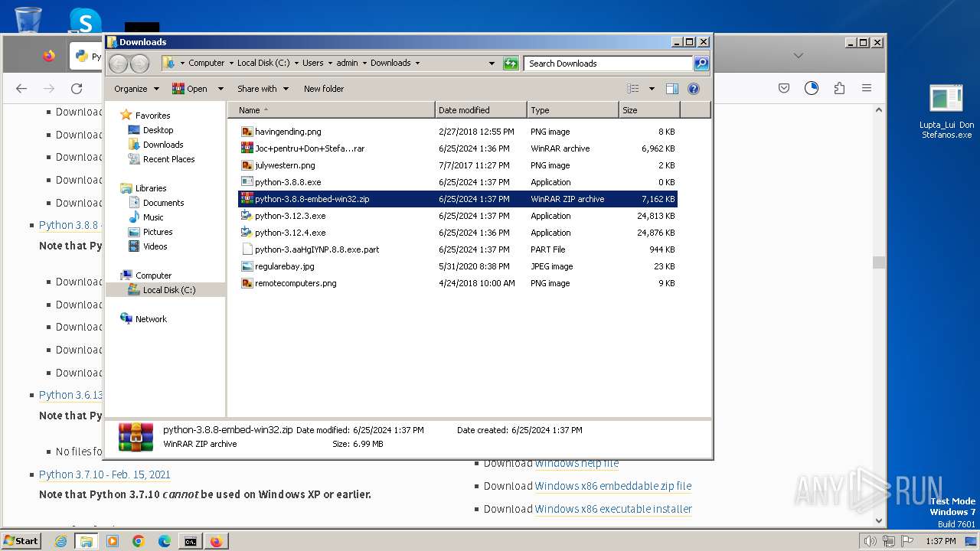The width and height of the screenshot is (980, 551).
Task: Open Internet Explorer from the taskbar
Action: pyautogui.click(x=60, y=541)
